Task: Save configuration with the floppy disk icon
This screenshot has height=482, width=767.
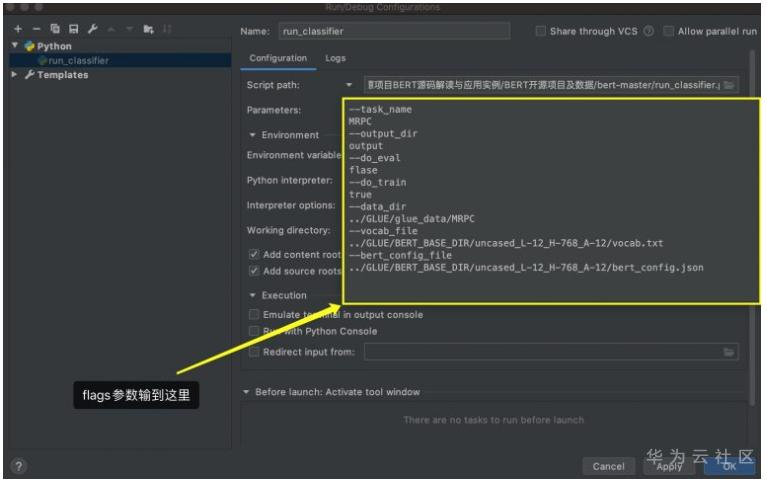Action: tap(73, 29)
